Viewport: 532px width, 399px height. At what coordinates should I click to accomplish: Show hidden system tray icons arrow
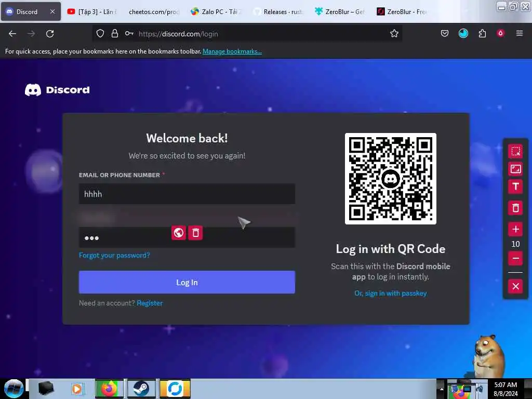pyautogui.click(x=442, y=389)
